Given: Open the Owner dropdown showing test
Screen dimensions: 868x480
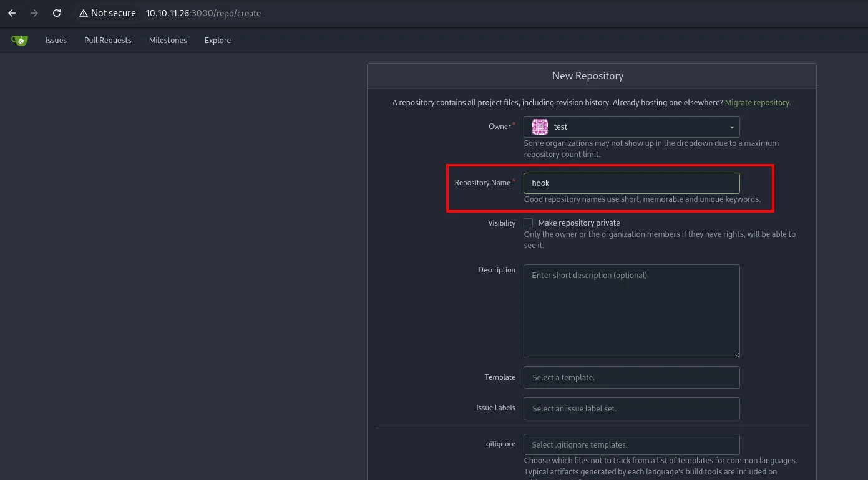Looking at the screenshot, I should [x=631, y=127].
